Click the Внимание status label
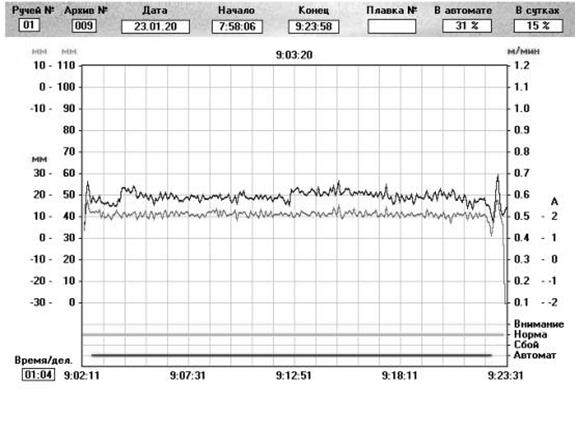This screenshot has height=424, width=575. (x=539, y=324)
